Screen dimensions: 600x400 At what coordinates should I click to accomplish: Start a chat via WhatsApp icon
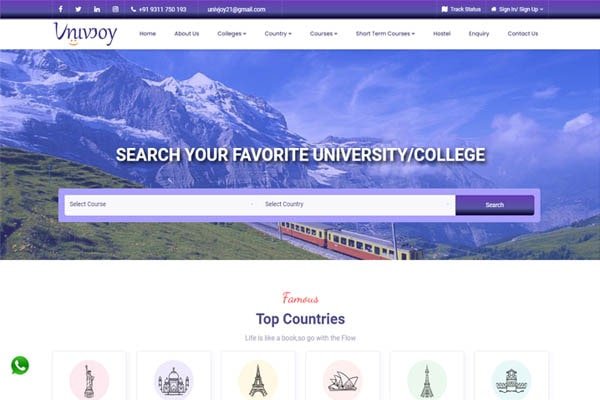tap(20, 365)
